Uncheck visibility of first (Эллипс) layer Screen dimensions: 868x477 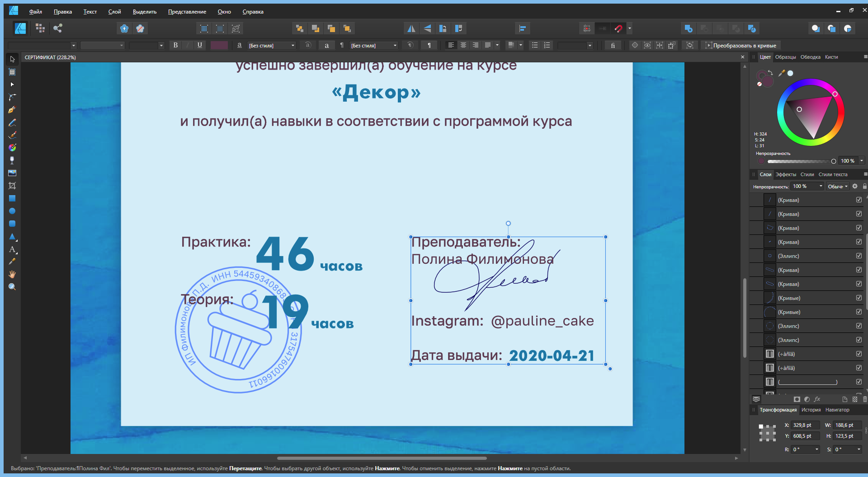click(859, 256)
